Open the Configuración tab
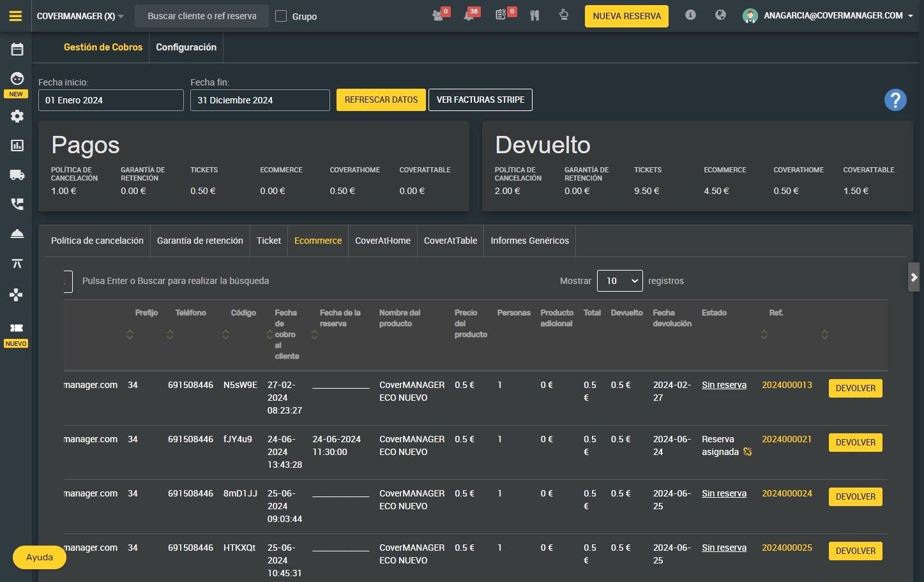Screen dimensions: 924x582 pos(186,47)
